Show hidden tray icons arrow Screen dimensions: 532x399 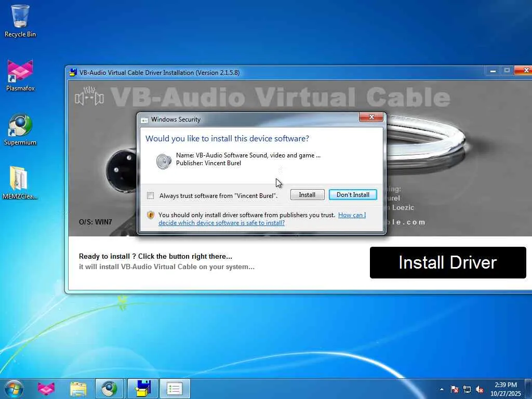442,389
